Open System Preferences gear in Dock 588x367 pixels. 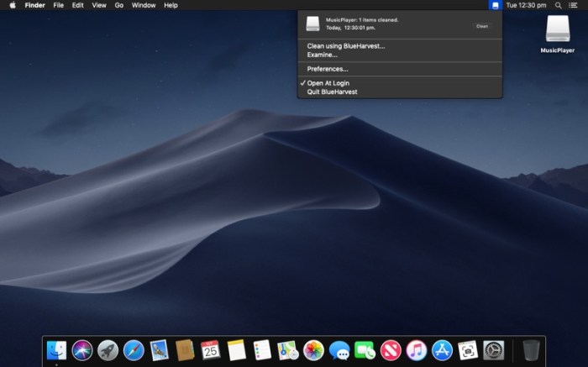pyautogui.click(x=494, y=350)
